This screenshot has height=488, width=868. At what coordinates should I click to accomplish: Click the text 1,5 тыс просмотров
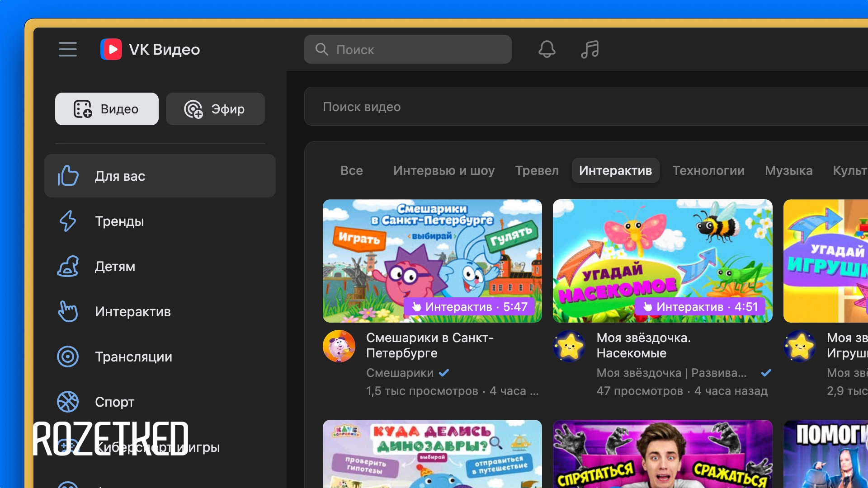(422, 391)
